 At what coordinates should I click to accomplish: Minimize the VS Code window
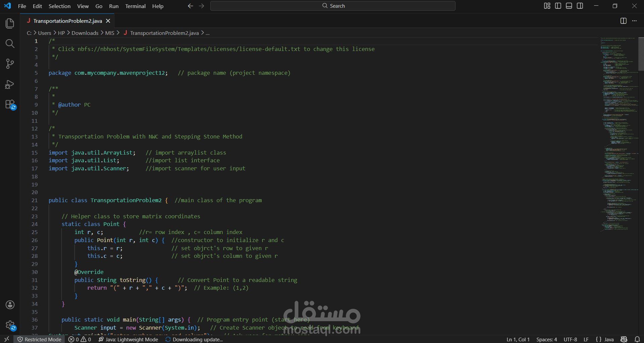[596, 6]
